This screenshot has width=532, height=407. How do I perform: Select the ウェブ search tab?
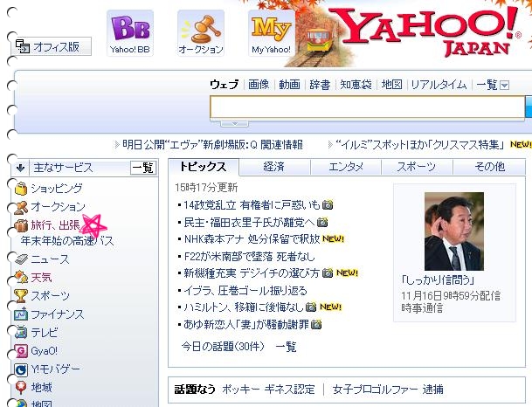pyautogui.click(x=225, y=85)
